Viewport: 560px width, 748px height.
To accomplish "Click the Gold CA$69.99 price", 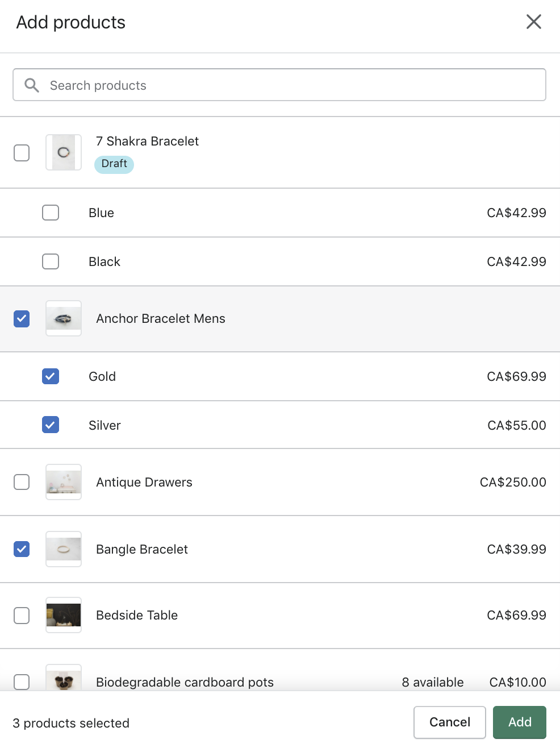I will point(516,376).
